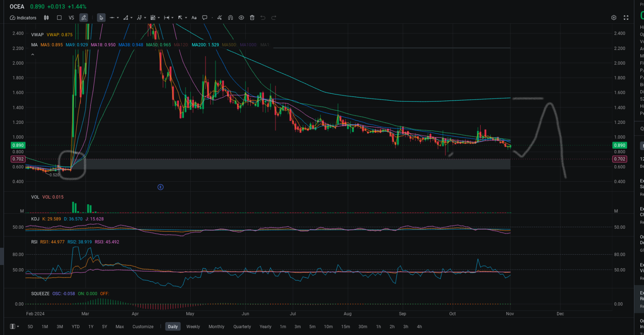Select the brush eraser drawing tool
Screen dimensions: 644x335
(x=219, y=18)
